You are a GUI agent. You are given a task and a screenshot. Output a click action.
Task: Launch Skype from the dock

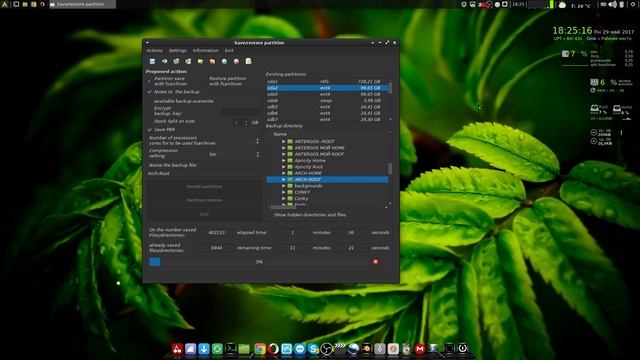(x=313, y=349)
